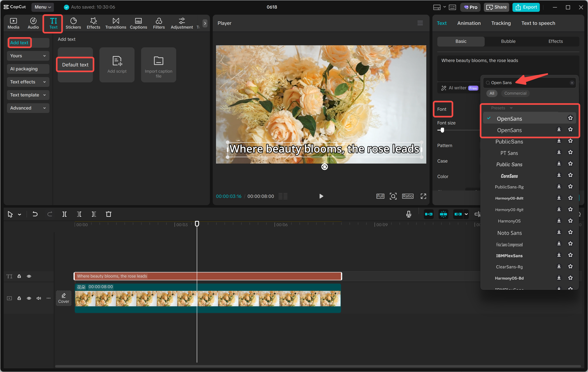Screen dimensions: 588x372
Task: Click the undo arrow in the timeline toolbar
Action: pyautogui.click(x=35, y=214)
